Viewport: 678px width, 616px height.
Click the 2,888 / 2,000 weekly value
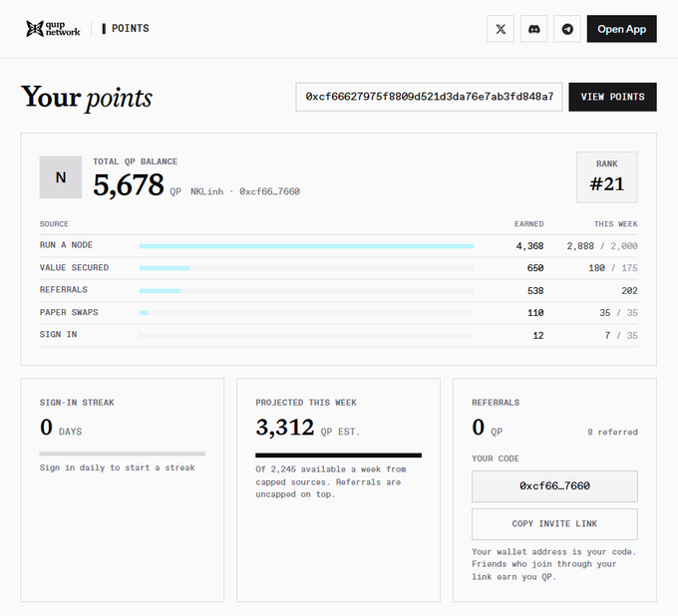click(602, 246)
